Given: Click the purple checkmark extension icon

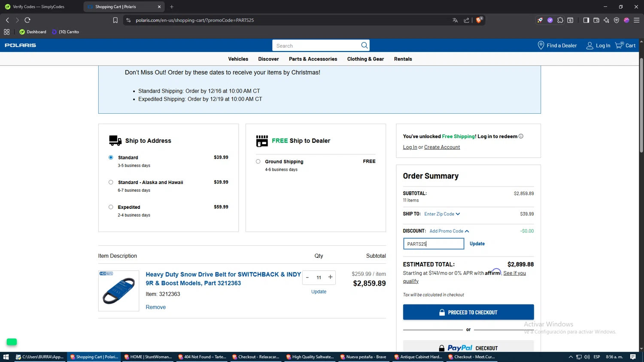Looking at the screenshot, I should [550, 20].
